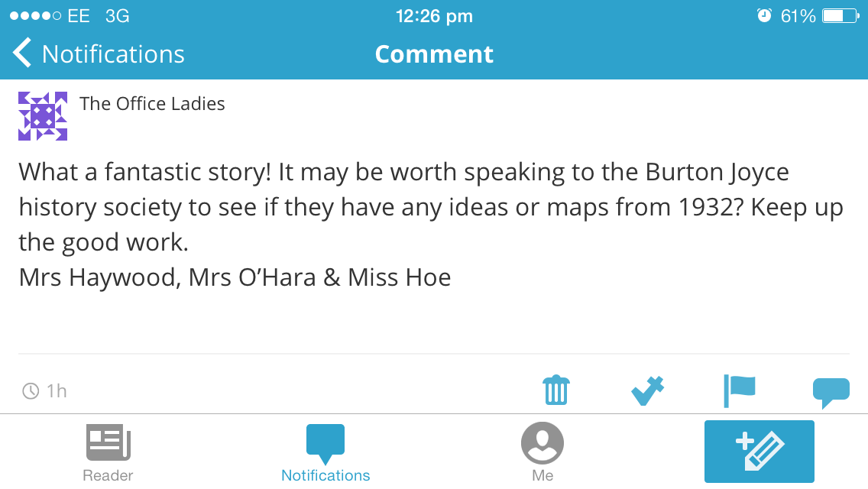Tap the back chevron arrow
This screenshot has width=868, height=489.
(23, 54)
